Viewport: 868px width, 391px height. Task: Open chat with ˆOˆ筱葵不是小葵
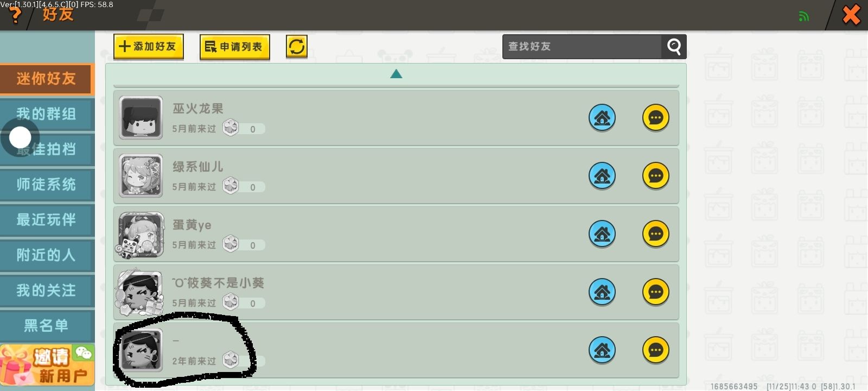pyautogui.click(x=655, y=292)
